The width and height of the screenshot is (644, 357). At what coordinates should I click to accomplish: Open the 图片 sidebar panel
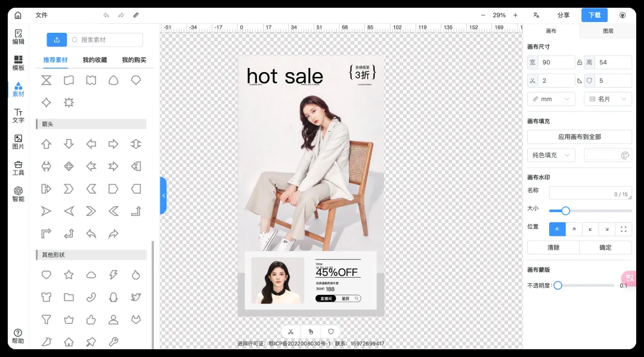click(18, 142)
